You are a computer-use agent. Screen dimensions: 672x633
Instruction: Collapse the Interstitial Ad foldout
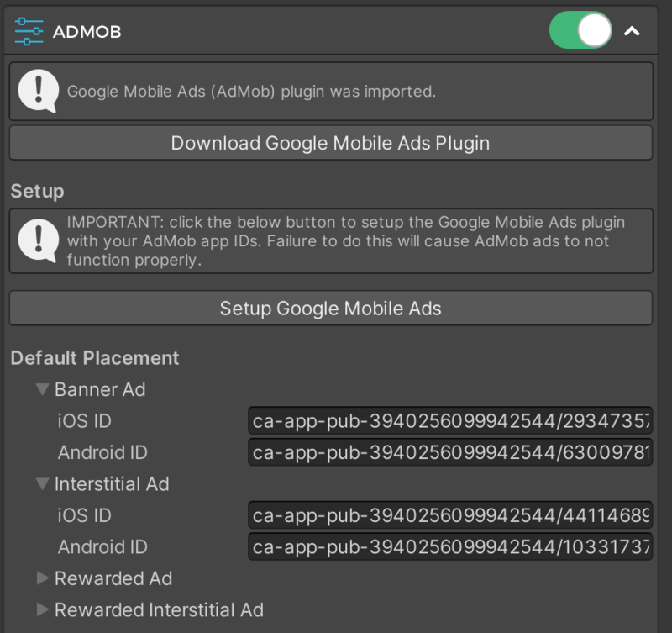pyautogui.click(x=43, y=483)
